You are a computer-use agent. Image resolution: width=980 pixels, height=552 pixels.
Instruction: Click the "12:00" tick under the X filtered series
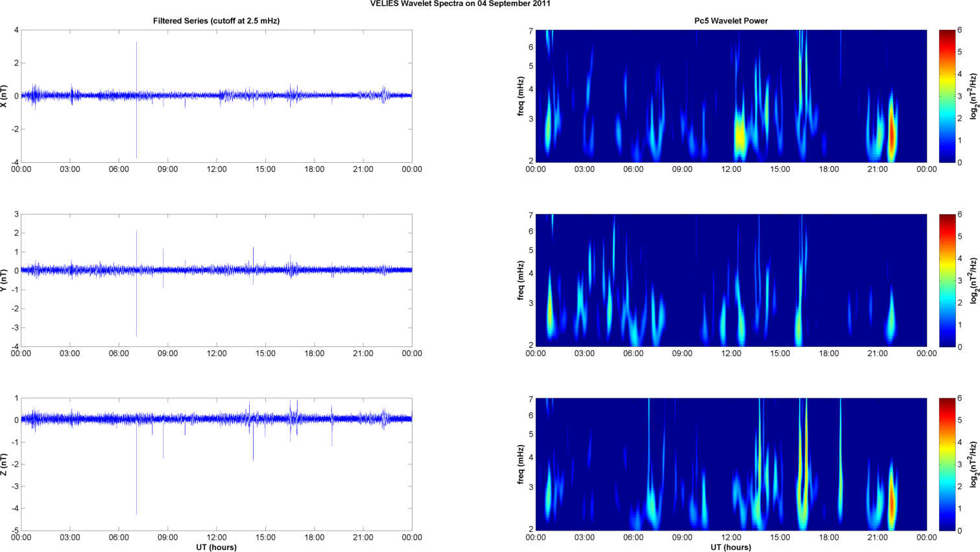(x=217, y=169)
